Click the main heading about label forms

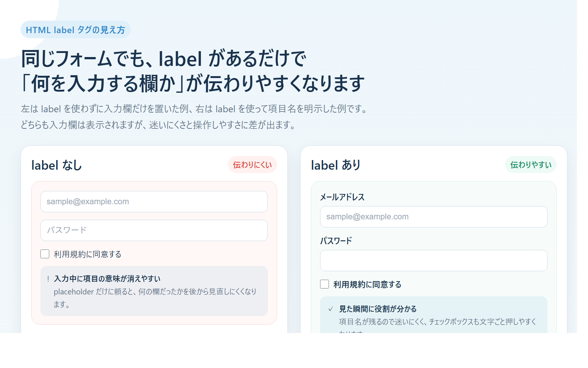[191, 70]
